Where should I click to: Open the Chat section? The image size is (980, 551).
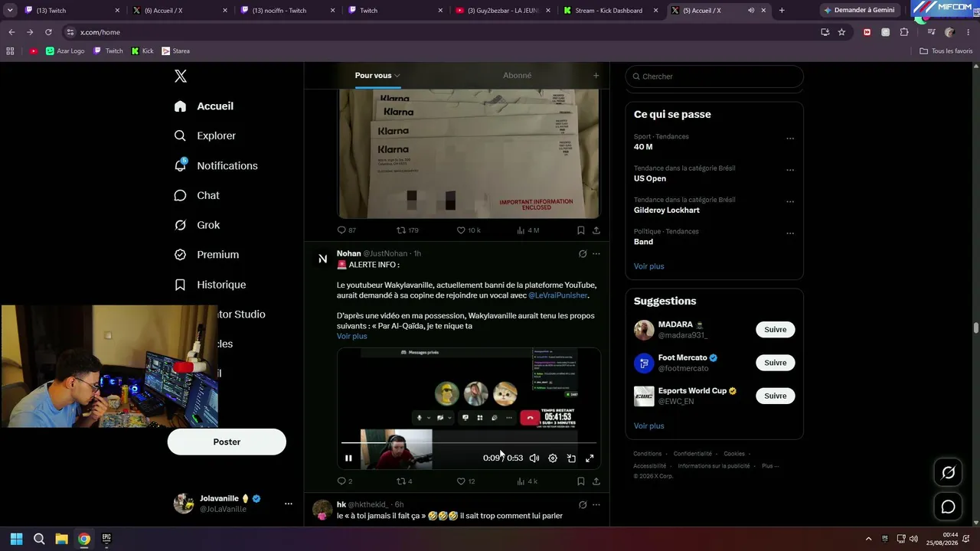tap(197, 195)
